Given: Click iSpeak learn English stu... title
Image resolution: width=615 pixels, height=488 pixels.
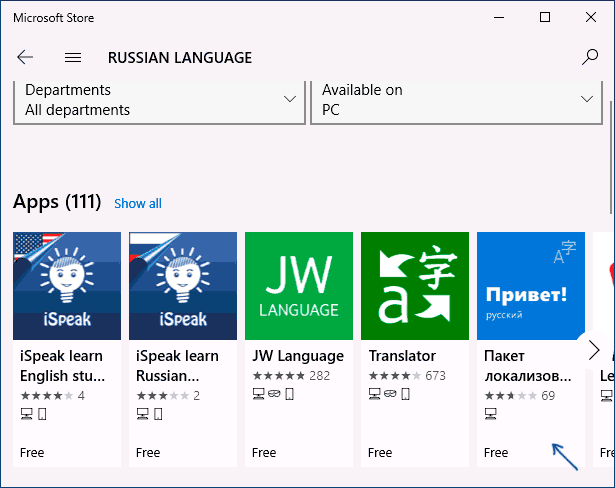Looking at the screenshot, I should 63,366.
